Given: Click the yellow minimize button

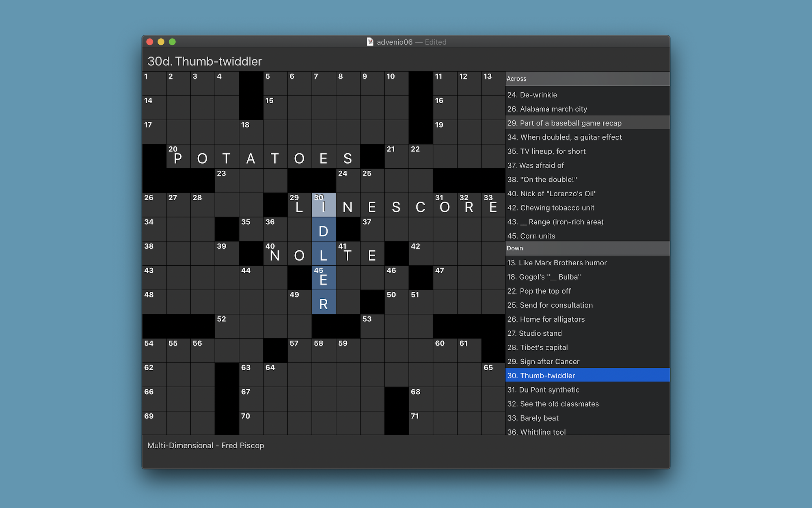Looking at the screenshot, I should [161, 41].
